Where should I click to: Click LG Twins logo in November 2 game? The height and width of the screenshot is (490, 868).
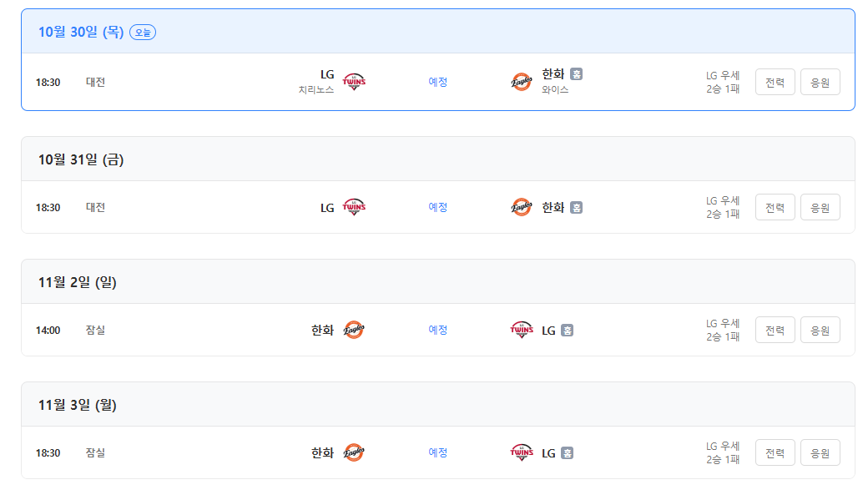[x=522, y=330]
